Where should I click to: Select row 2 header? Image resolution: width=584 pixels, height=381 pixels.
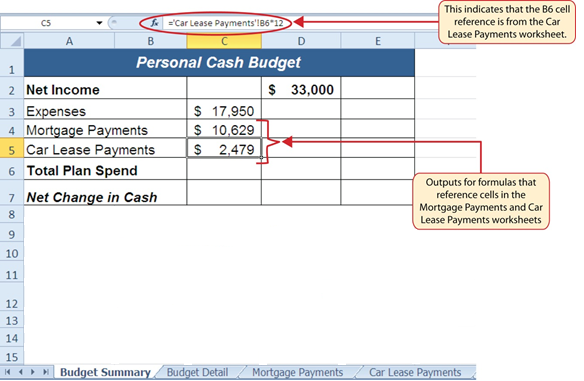(12, 88)
